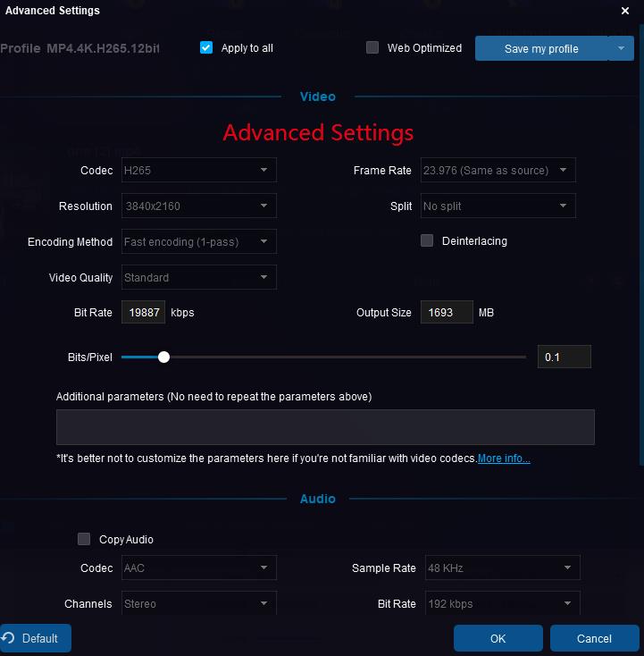
Task: Click the dialog vertical scrollbar
Action: click(x=641, y=245)
